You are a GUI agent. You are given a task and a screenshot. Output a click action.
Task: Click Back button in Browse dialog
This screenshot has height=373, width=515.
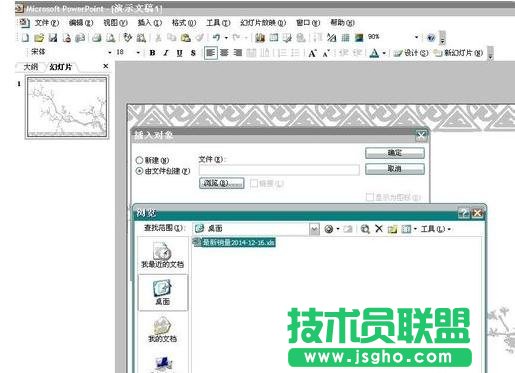(329, 229)
